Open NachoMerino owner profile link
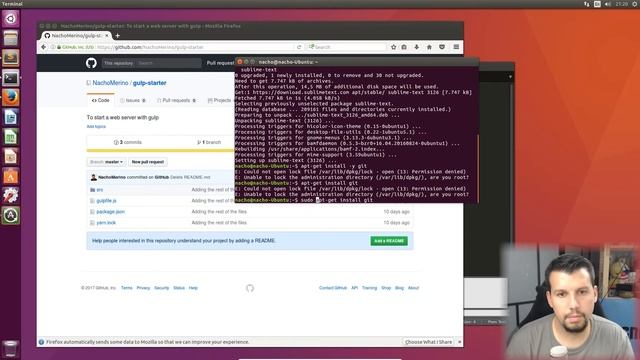Screen dimensions: 640x360 110,83
